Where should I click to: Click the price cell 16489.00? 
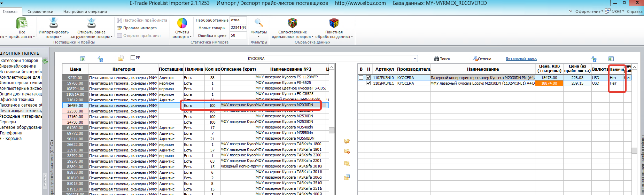coord(76,106)
